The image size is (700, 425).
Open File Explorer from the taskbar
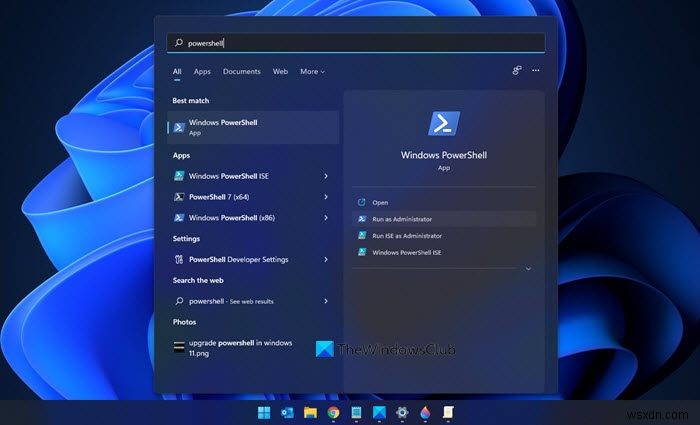pyautogui.click(x=310, y=412)
